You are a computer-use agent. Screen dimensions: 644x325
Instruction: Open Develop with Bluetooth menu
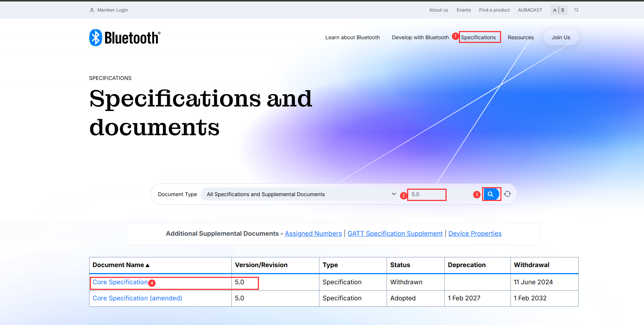click(x=420, y=37)
